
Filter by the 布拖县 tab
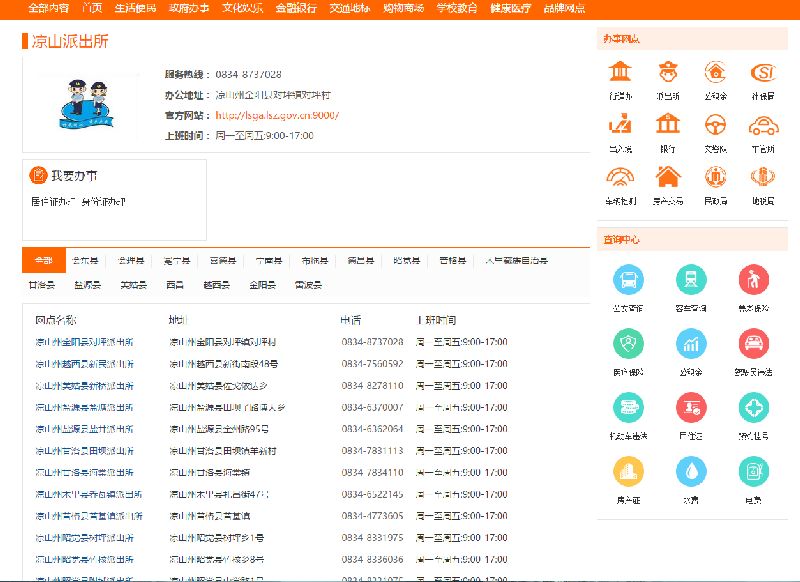315,261
